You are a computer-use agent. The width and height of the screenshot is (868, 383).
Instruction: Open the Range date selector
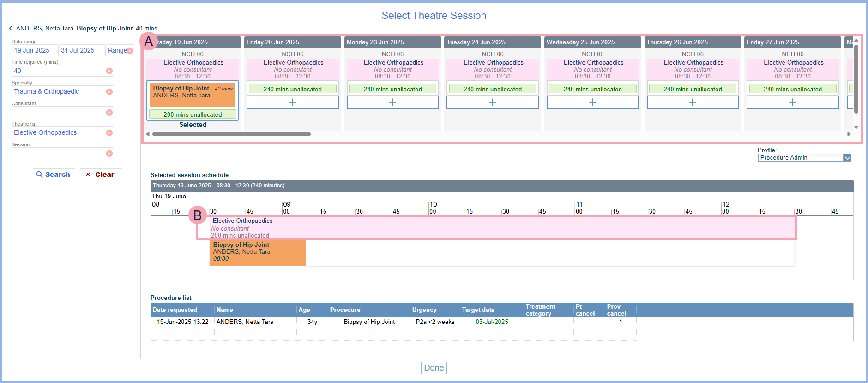click(117, 51)
